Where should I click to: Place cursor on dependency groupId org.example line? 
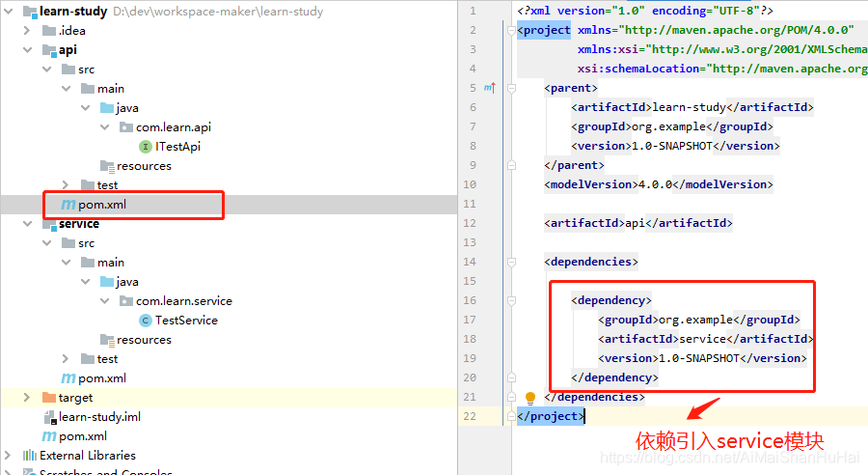[699, 320]
